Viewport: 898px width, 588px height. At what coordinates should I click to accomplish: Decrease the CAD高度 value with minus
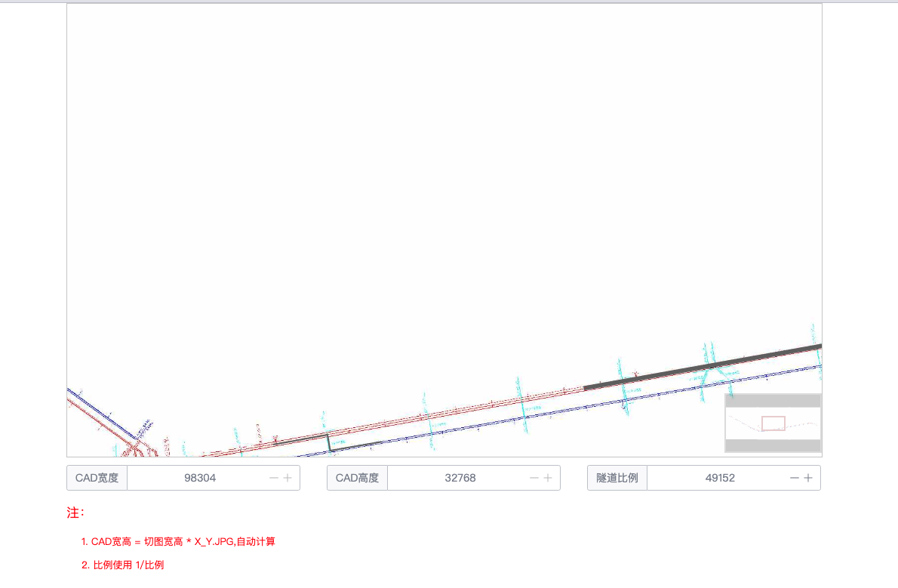tap(534, 478)
